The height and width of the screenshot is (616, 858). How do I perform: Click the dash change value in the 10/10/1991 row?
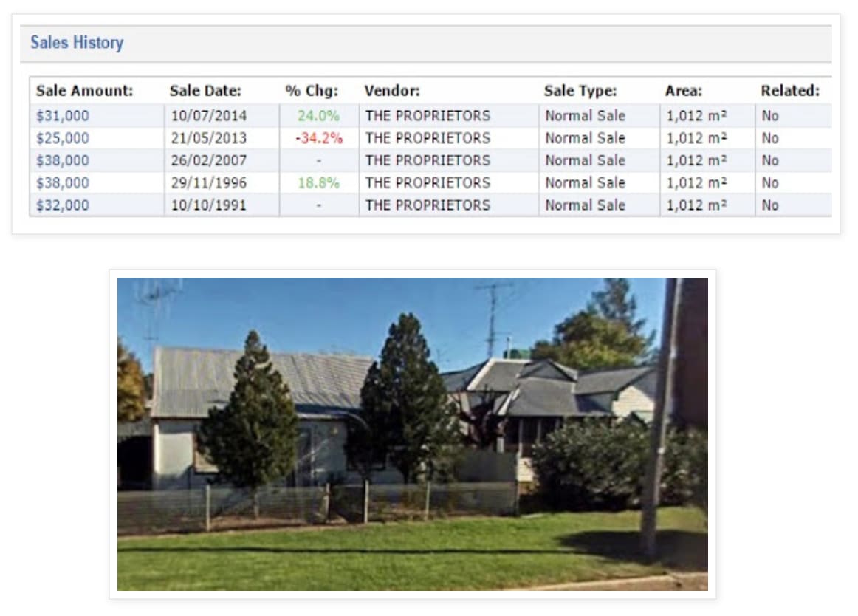pos(319,205)
